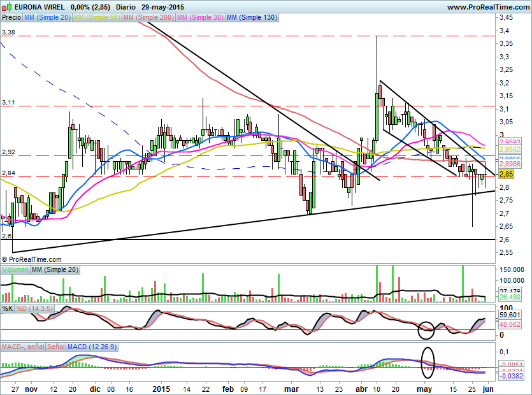Open the www.ProRealTime.com link
This screenshot has height=395, width=532.
click(x=488, y=7)
